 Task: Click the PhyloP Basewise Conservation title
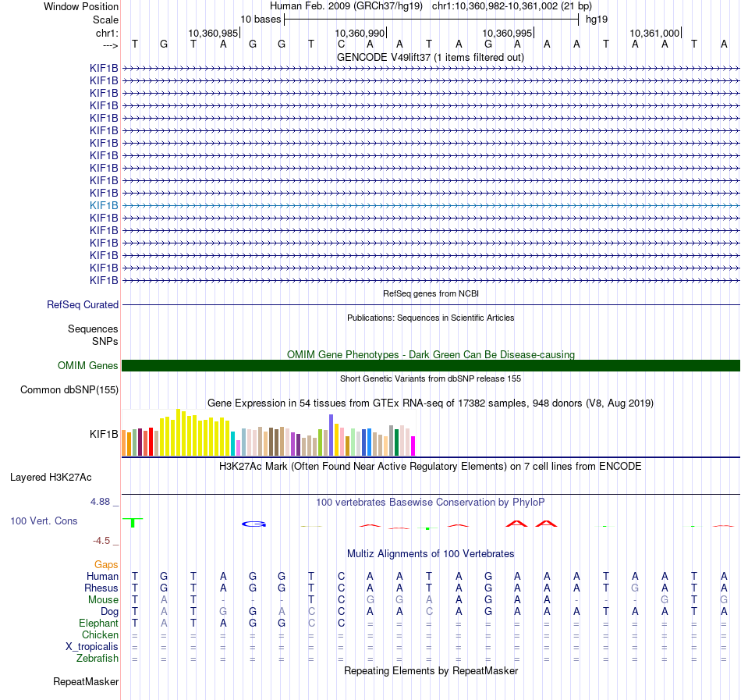(x=431, y=503)
